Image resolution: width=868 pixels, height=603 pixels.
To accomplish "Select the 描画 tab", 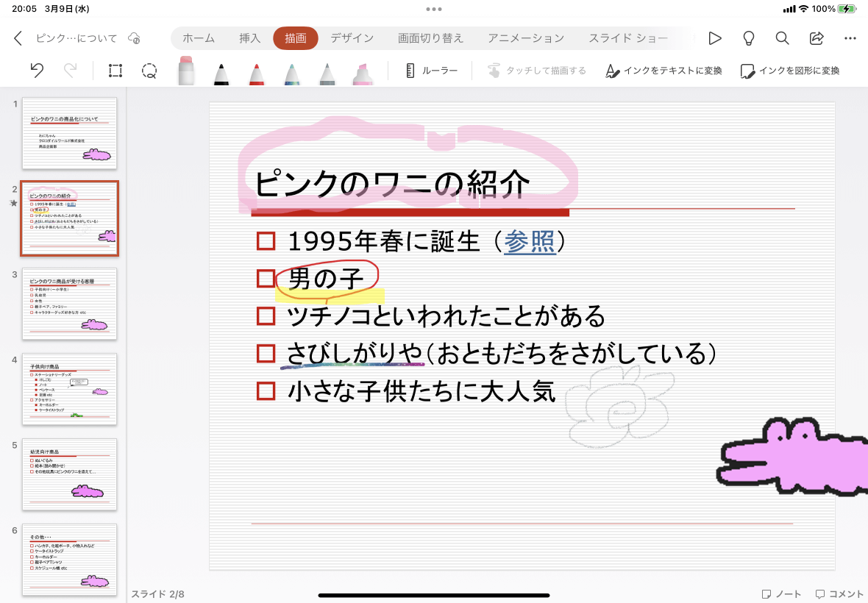I will point(296,38).
